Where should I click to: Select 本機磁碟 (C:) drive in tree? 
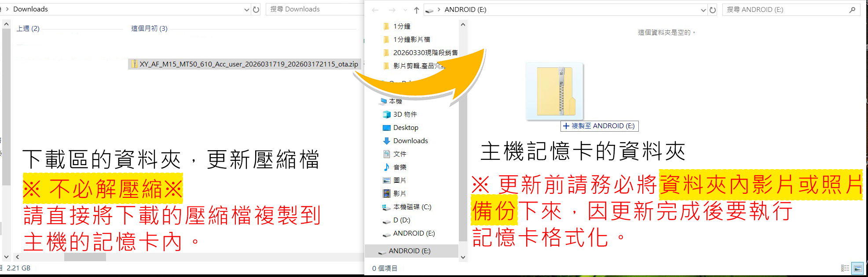point(412,207)
